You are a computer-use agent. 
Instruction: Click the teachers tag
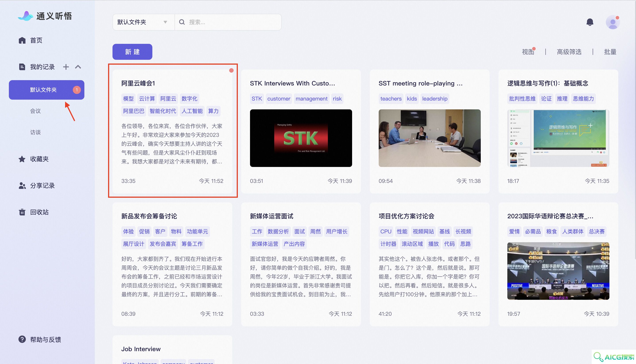[x=391, y=99]
